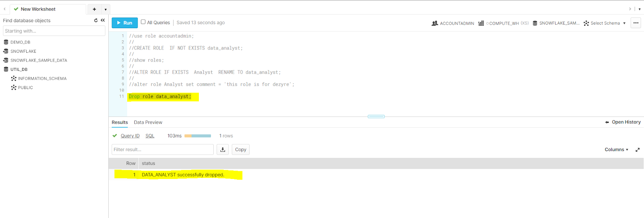Image resolution: width=644 pixels, height=218 pixels.
Task: Open the Select Schema dropdown
Action: pos(605,23)
